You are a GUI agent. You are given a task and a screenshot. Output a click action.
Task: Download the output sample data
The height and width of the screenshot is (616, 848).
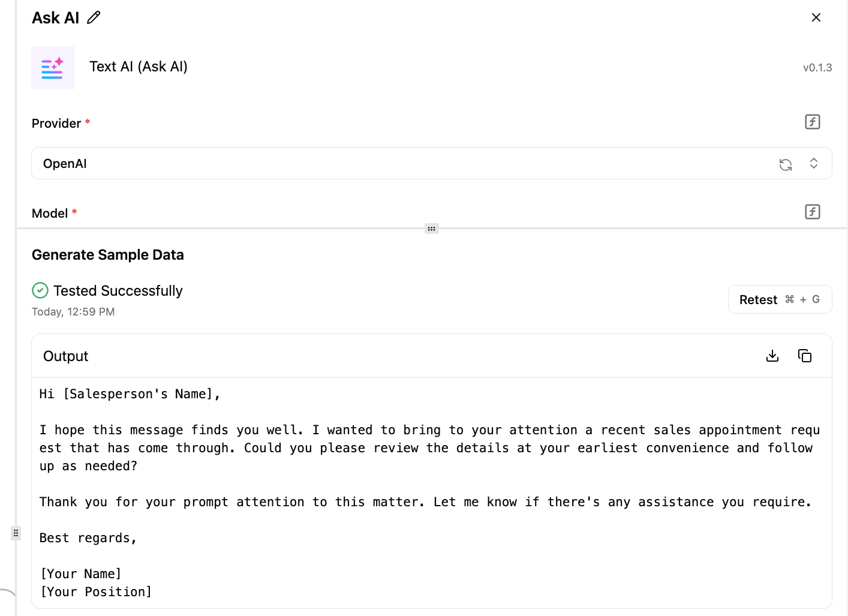point(772,356)
